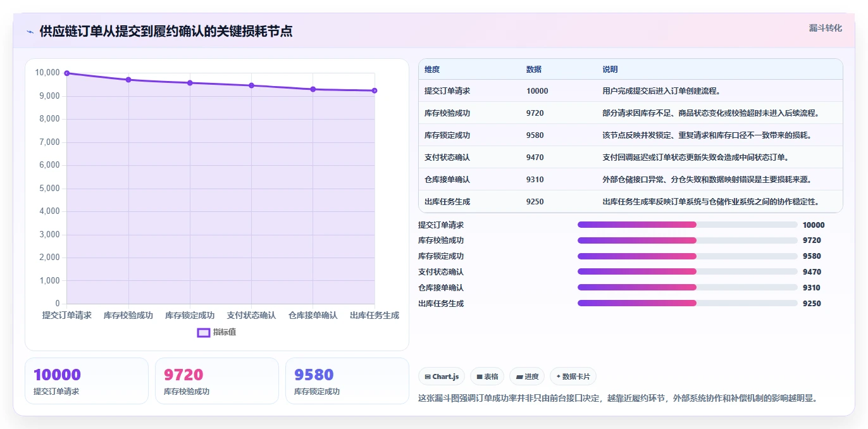868x429 pixels.
Task: Click the 出库任务生成 x-axis label
Action: pos(375,315)
